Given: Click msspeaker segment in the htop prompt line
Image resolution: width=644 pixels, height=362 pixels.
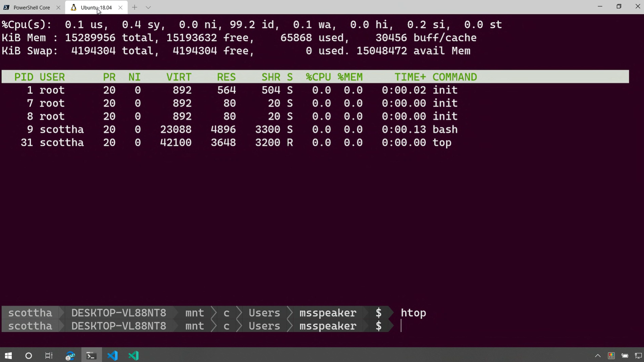Looking at the screenshot, I should pyautogui.click(x=328, y=313).
